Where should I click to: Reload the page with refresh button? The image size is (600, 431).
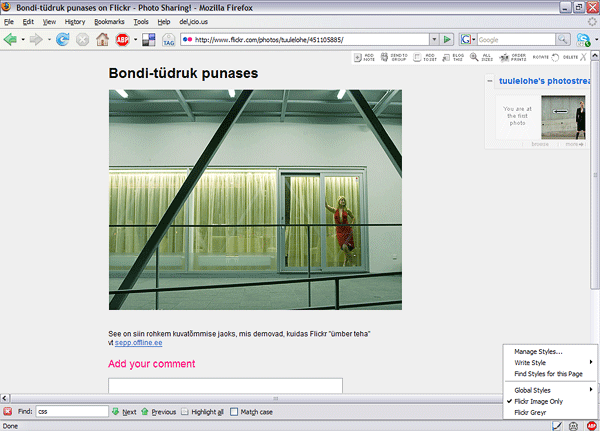[x=62, y=40]
